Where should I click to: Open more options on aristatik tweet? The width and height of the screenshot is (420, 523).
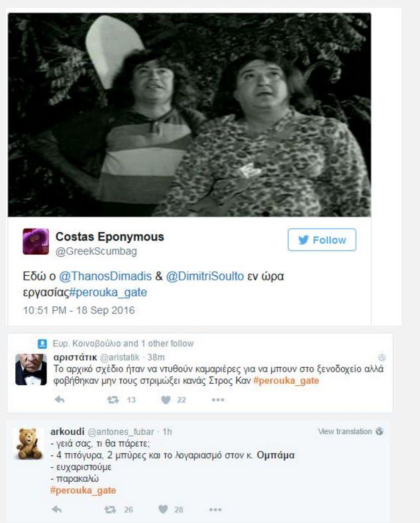coord(218,400)
